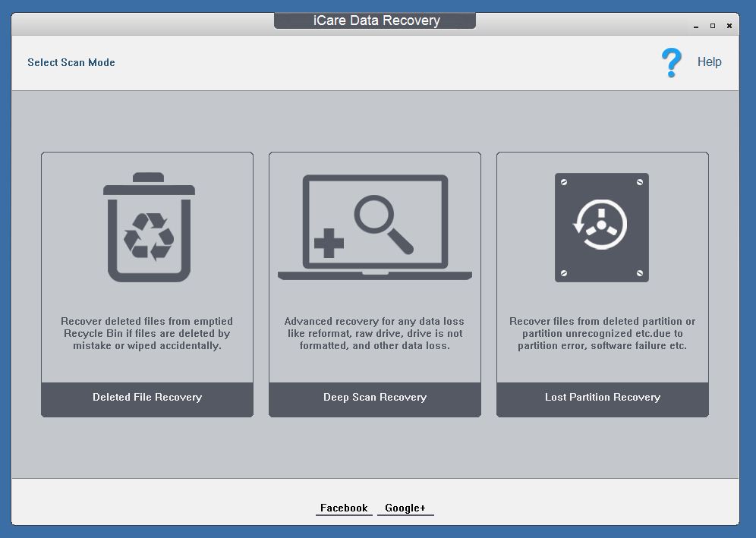Click the 'Advanced recovery for any data loss' description
Viewport: 756px width, 538px height.
[x=375, y=333]
